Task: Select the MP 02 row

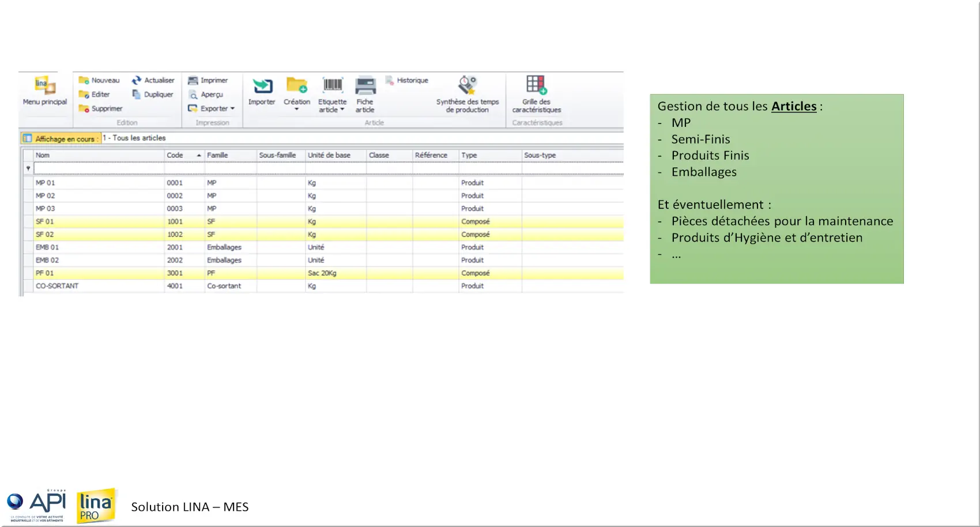Action: [323, 195]
